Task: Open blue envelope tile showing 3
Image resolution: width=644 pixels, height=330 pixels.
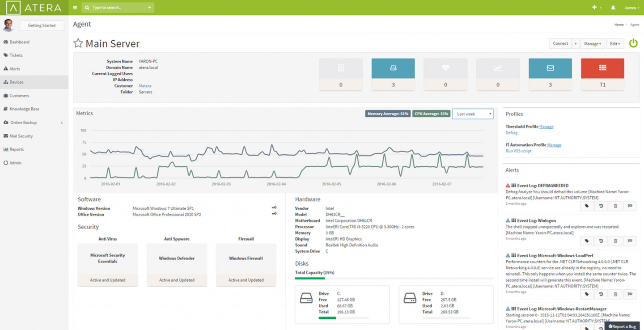Action: [550, 75]
